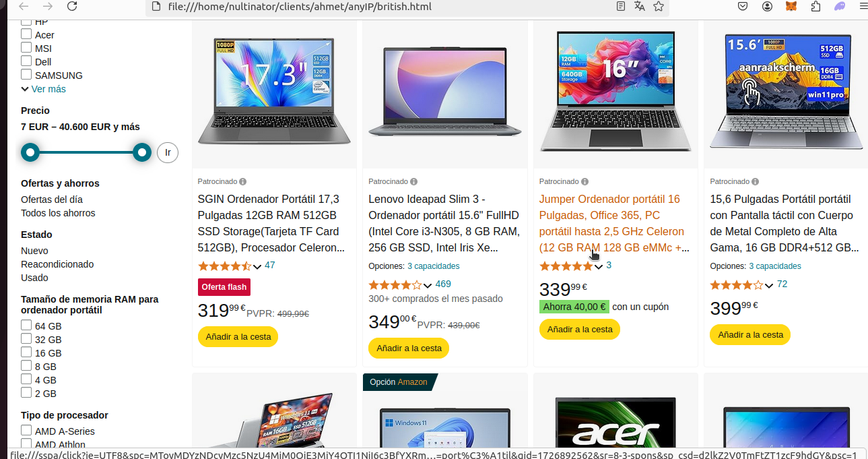This screenshot has width=868, height=459.
Task: Filter by Reacondicionado condition
Action: tap(57, 264)
